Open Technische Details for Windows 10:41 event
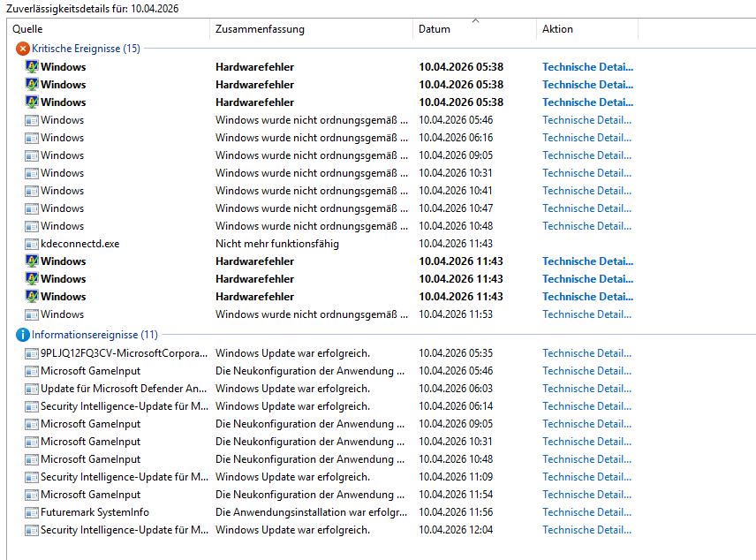This screenshot has width=756, height=560. coord(586,191)
